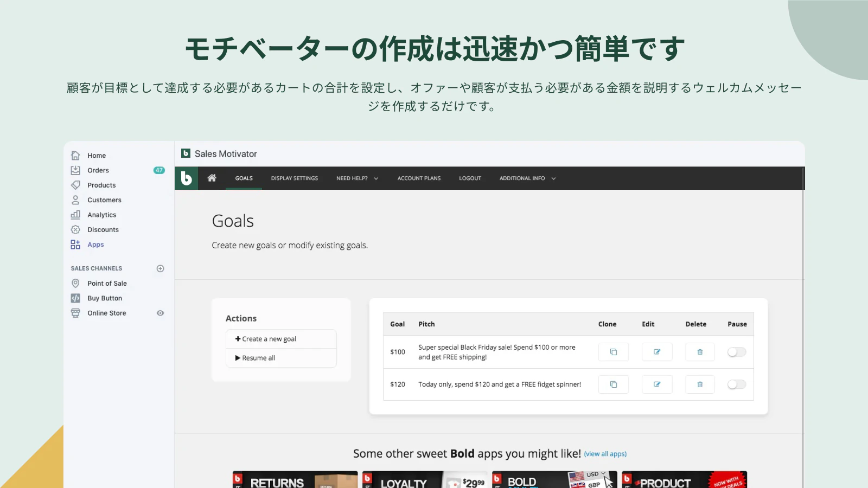Click the Black Friday pitch text
The image size is (868, 488).
coord(497,352)
